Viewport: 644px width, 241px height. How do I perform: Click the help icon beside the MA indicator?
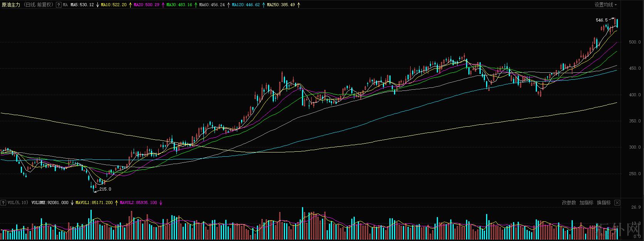(58, 5)
